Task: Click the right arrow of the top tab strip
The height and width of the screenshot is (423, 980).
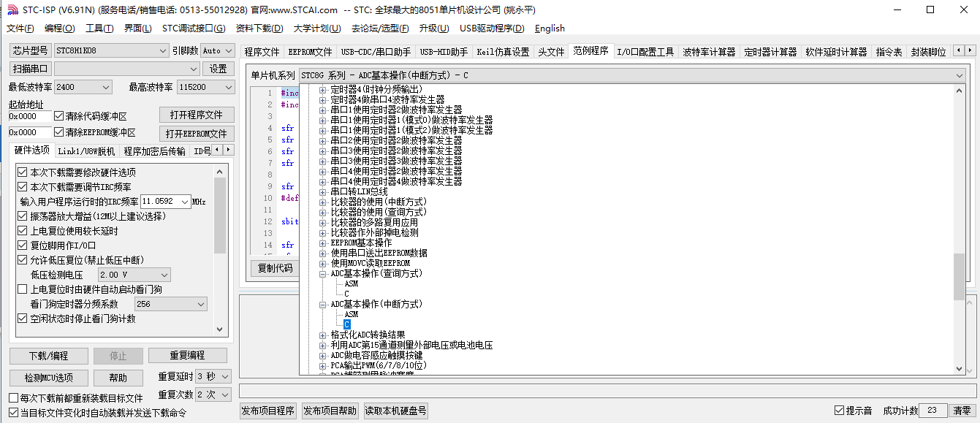Action: (x=969, y=51)
